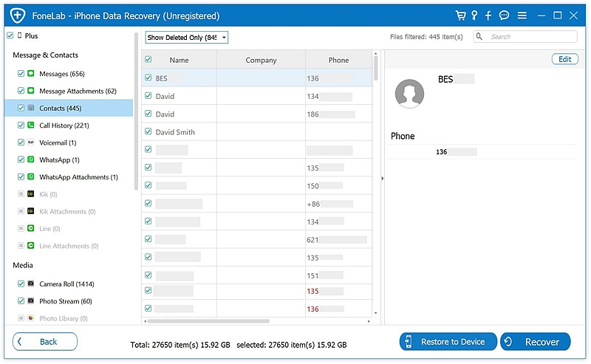The image size is (591, 364).
Task: Toggle the Voicemail (1) checkbox
Action: (21, 142)
